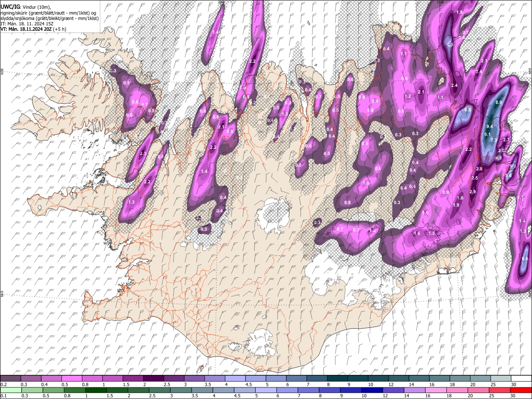Pick the pale green 0.1 swatch in lower legend
This screenshot has height=399, width=532.
pyautogui.click(x=10, y=390)
